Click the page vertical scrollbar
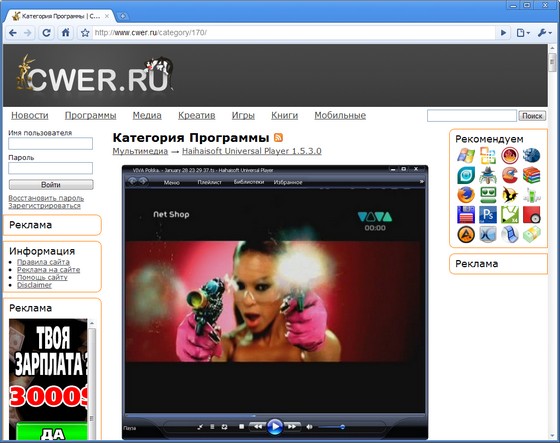This screenshot has width=560, height=443. pyautogui.click(x=552, y=241)
